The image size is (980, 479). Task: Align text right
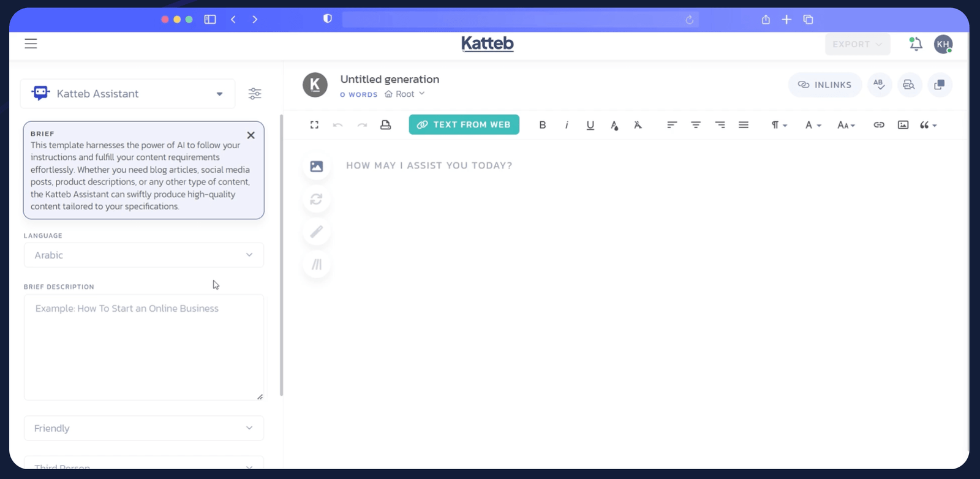coord(720,125)
